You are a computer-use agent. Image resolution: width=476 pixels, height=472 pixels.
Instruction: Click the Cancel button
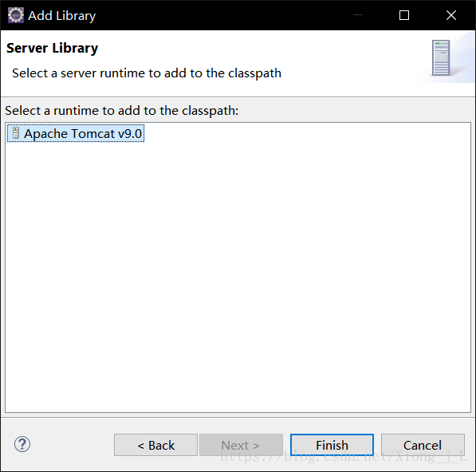tap(423, 445)
